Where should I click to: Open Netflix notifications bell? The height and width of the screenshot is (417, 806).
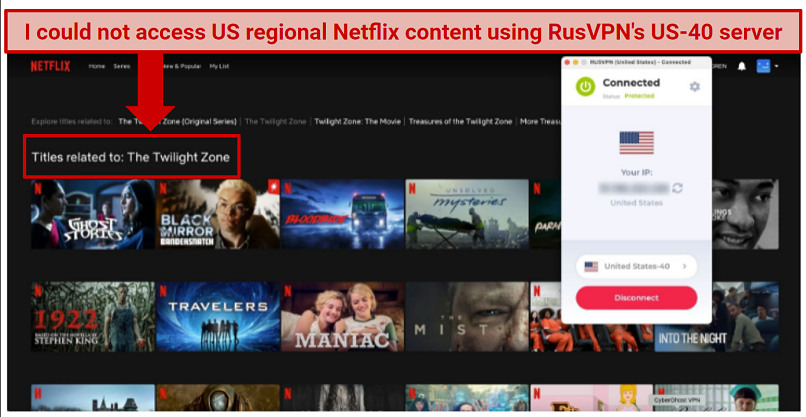click(742, 66)
